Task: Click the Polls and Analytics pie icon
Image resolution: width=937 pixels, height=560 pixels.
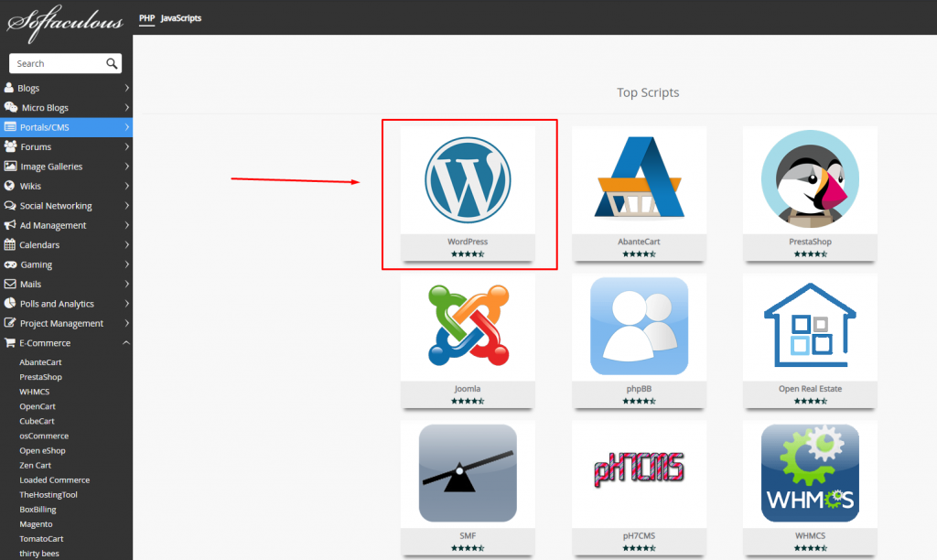Action: tap(9, 303)
